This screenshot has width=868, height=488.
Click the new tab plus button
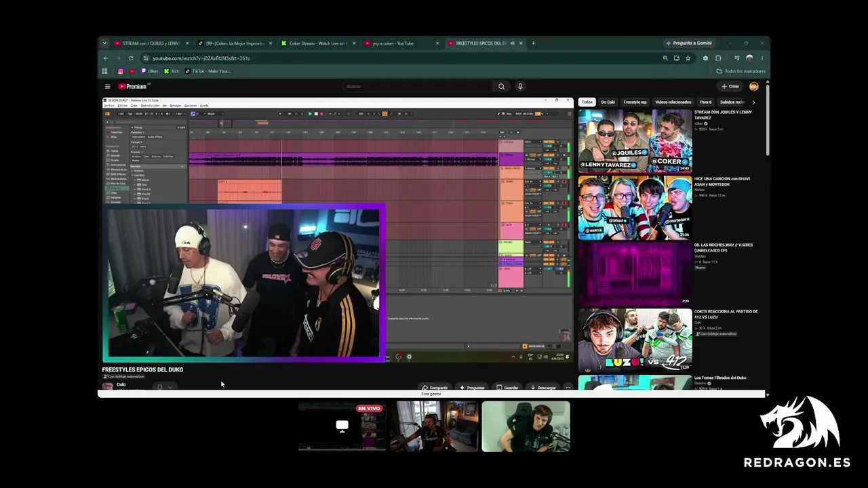click(533, 43)
